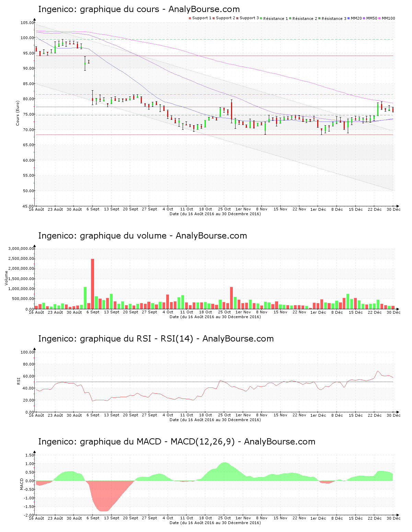This screenshot has height=532, width=412.
Task: Click the '20.00' value on the RSI axis
Action: point(28,400)
